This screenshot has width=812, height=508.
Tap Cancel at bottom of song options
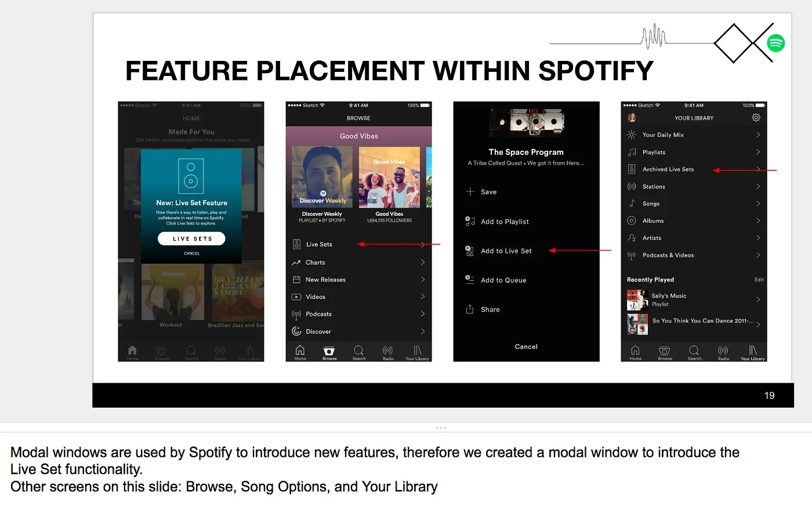[x=526, y=347]
